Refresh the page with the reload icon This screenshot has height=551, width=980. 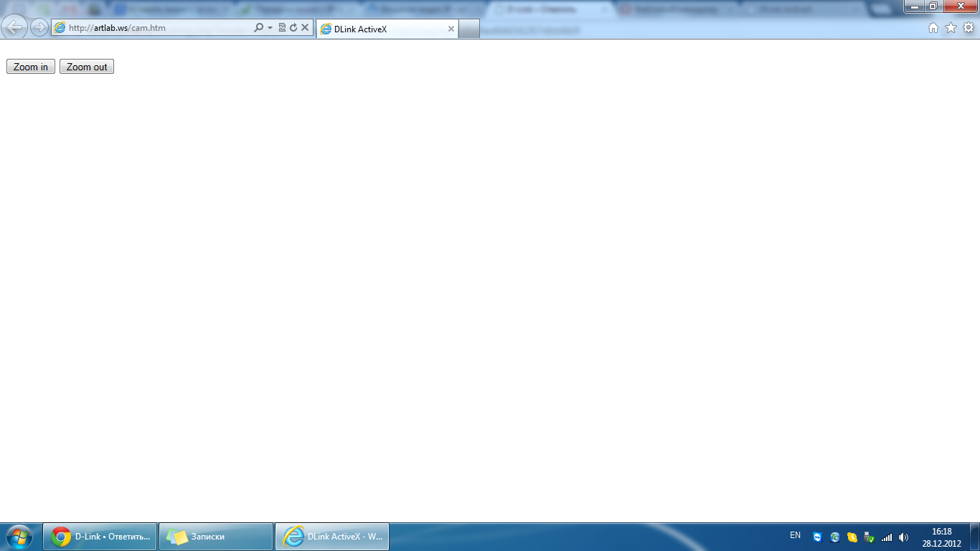tap(293, 28)
